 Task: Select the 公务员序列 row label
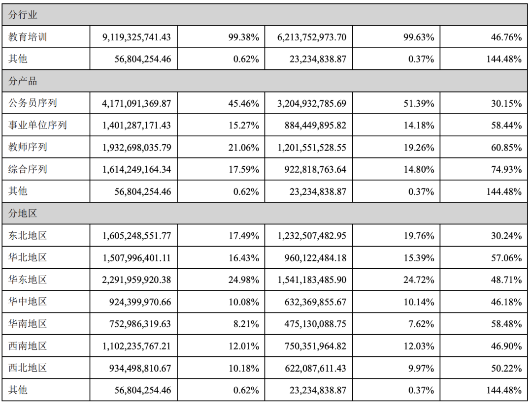pos(33,103)
